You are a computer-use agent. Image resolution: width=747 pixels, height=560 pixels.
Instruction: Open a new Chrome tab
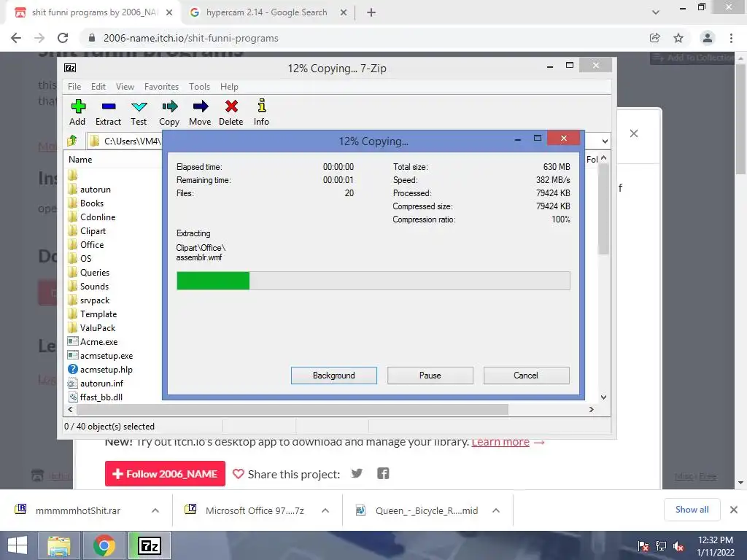[371, 13]
